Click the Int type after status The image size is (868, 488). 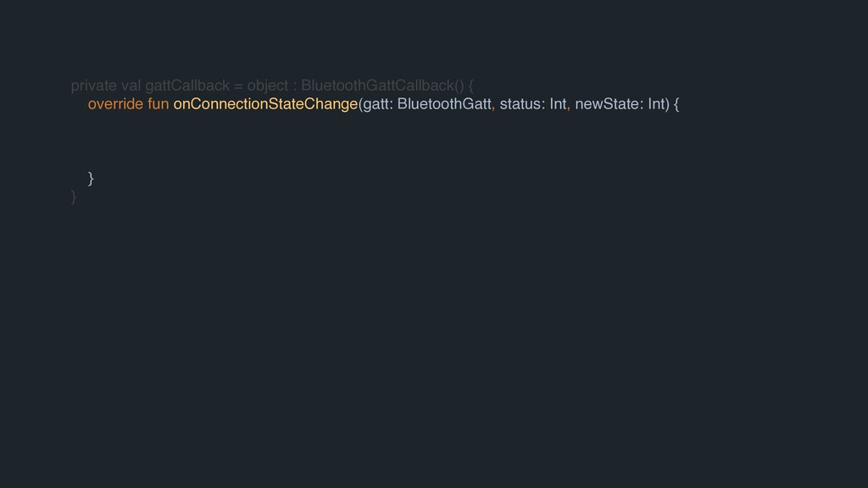point(558,104)
